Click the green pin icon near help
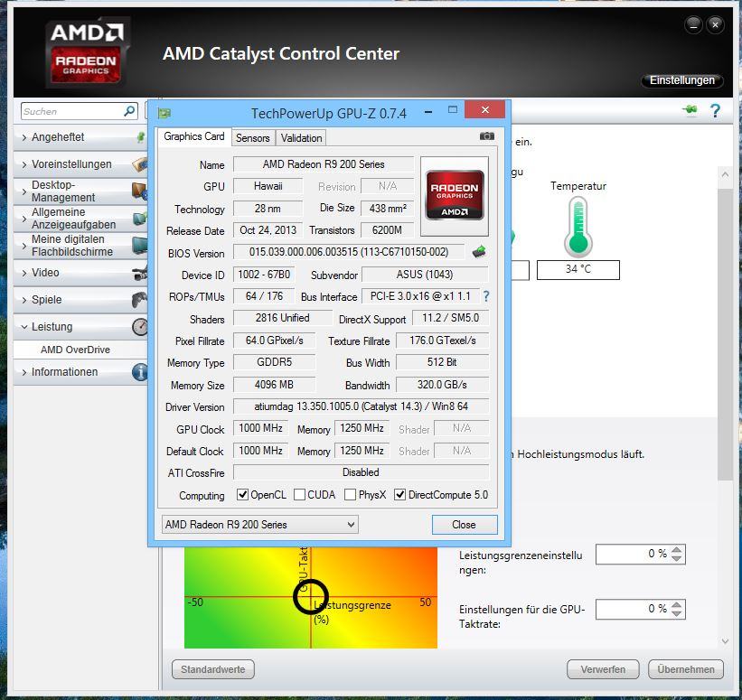Viewport: 742px width, 700px height. pos(690,109)
